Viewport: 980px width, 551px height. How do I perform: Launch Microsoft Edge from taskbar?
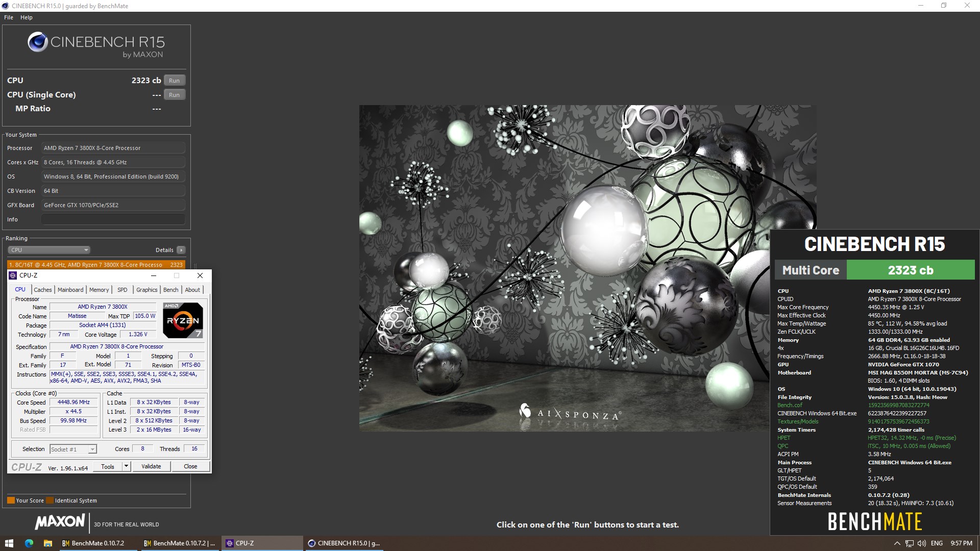[29, 543]
